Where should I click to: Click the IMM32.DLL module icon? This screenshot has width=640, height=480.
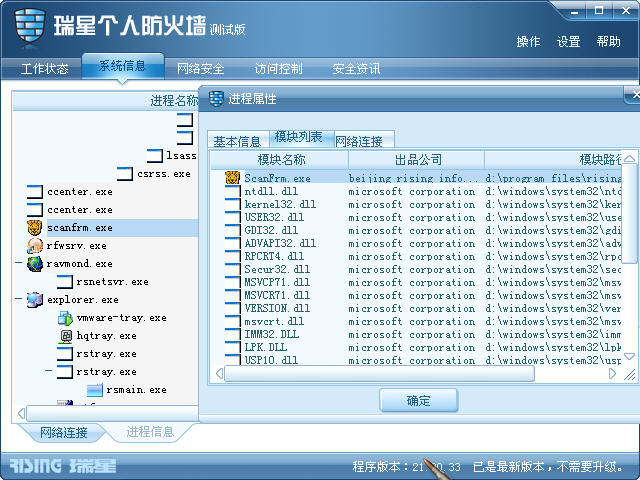pos(232,335)
